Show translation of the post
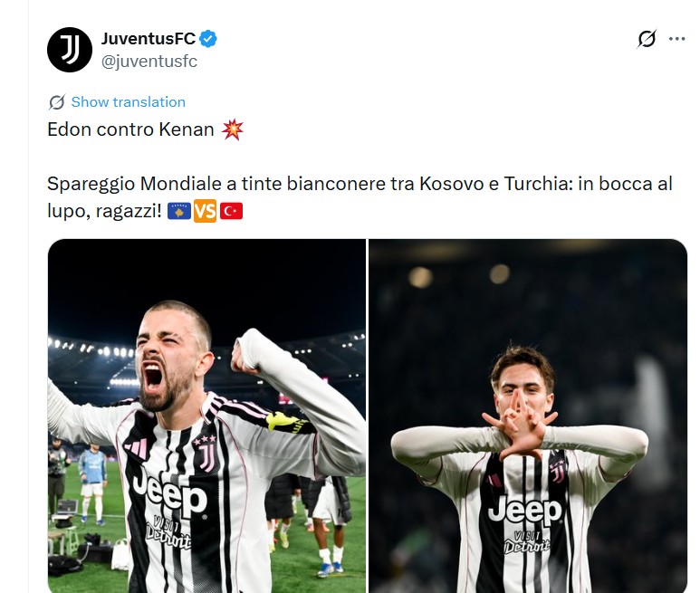The width and height of the screenshot is (700, 593). tap(128, 102)
